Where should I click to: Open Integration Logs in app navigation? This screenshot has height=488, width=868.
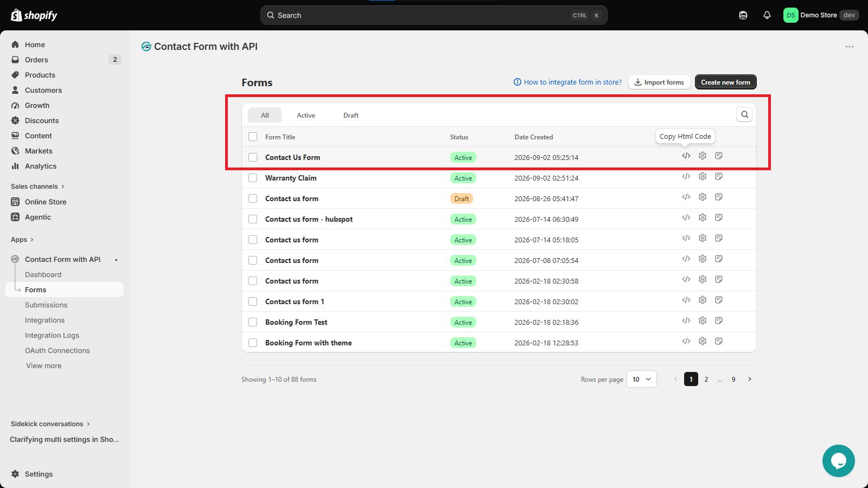pos(52,336)
